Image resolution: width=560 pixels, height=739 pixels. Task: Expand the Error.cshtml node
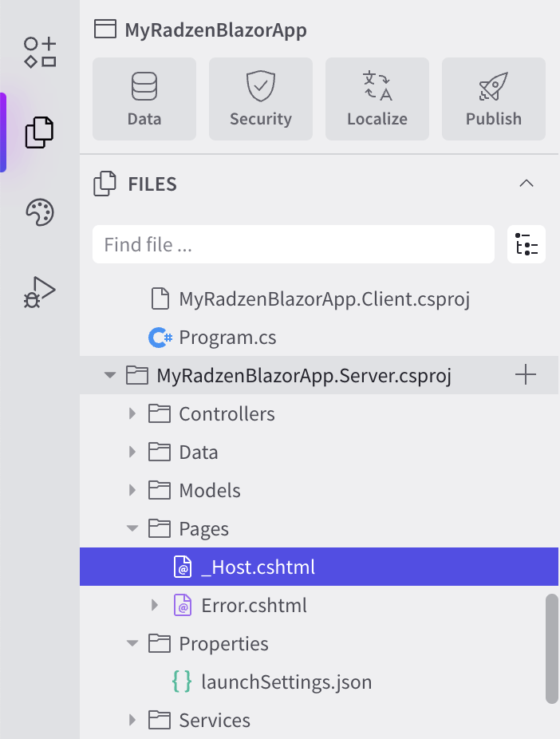[155, 605]
